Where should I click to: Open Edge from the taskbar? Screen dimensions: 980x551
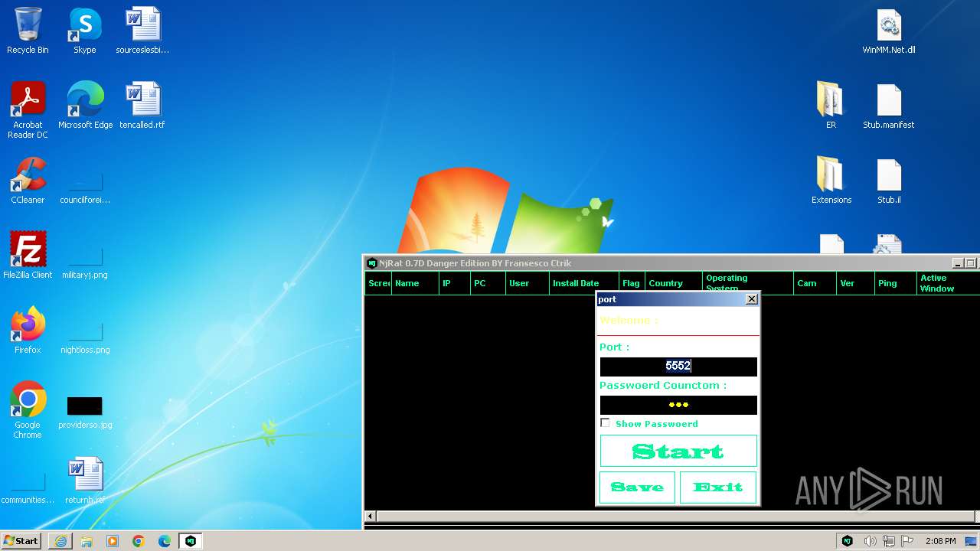click(x=165, y=541)
